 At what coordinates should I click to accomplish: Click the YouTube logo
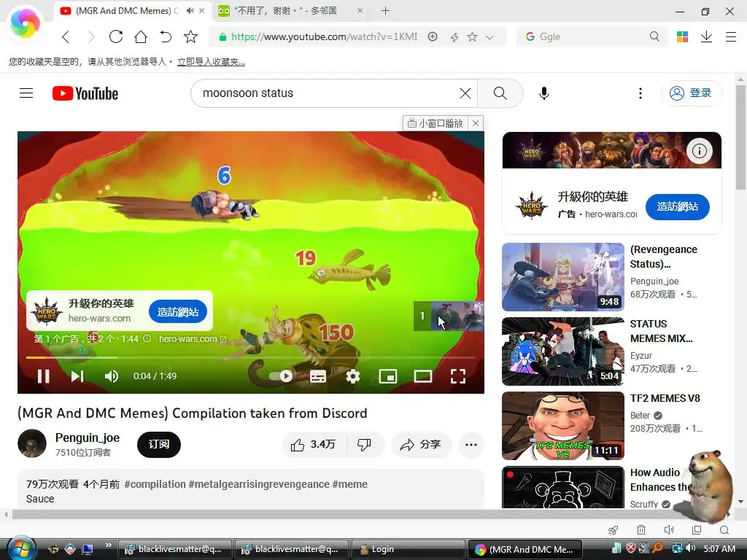coord(85,93)
